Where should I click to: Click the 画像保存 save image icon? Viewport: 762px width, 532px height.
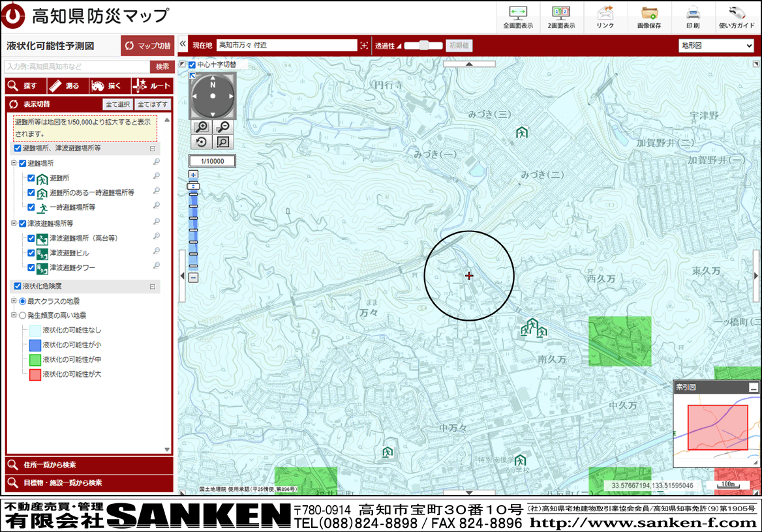point(648,17)
